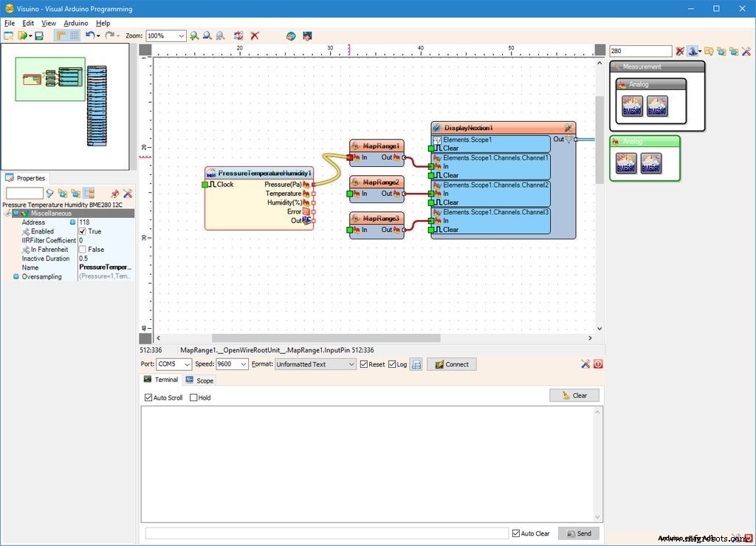Image resolution: width=756 pixels, height=546 pixels.
Task: Click the save project toolbar icon
Action: click(x=39, y=35)
